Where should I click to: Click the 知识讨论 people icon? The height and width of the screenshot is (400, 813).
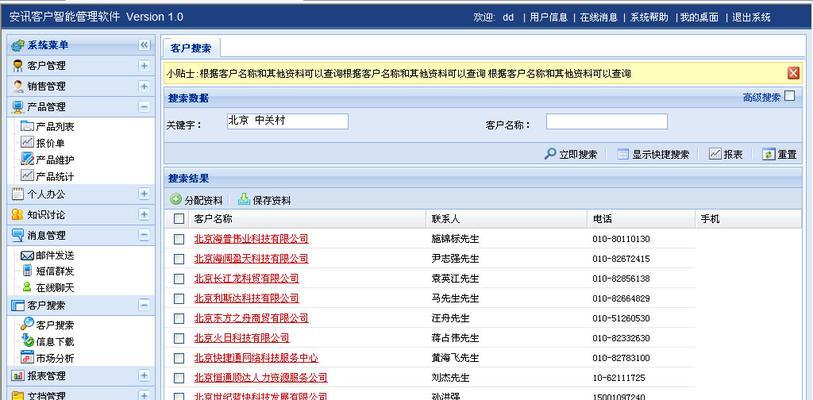click(x=18, y=214)
